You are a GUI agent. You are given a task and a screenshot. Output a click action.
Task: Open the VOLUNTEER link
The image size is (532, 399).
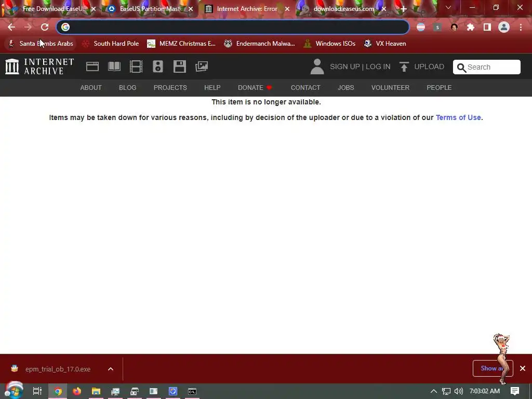390,87
